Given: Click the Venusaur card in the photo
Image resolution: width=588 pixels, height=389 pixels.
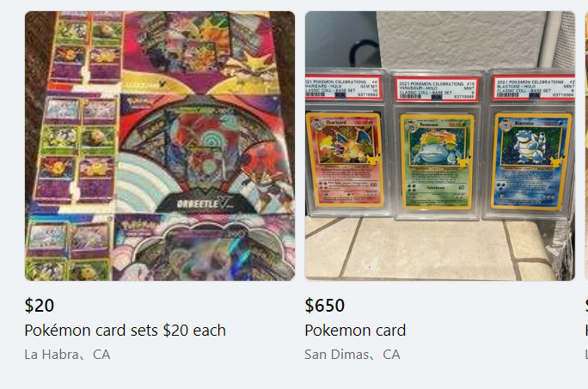Looking at the screenshot, I should click(438, 161).
